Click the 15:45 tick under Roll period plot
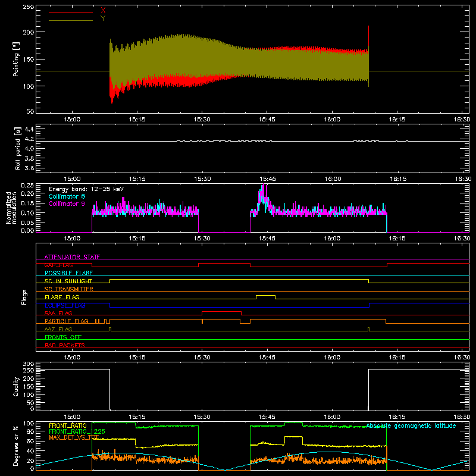The width and height of the screenshot is (476, 476). (268, 179)
